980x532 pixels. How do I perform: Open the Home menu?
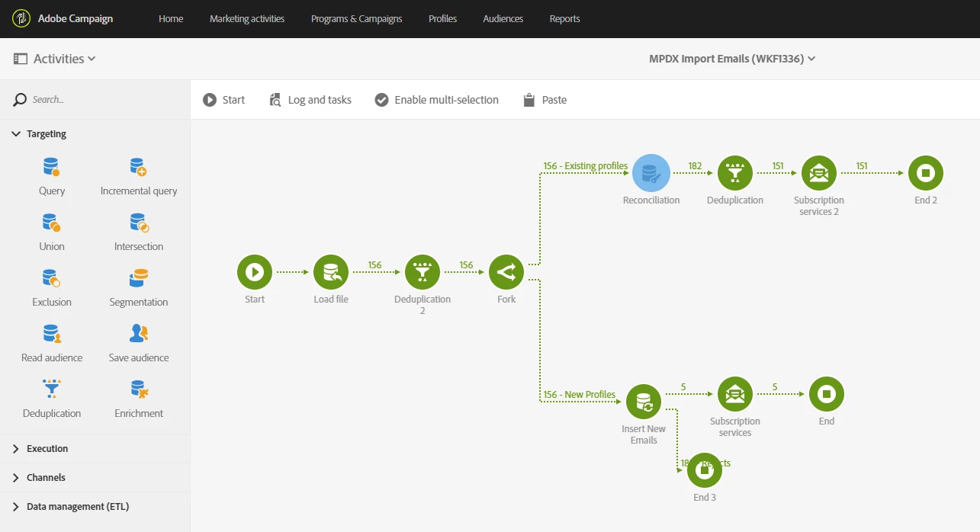[x=171, y=19]
